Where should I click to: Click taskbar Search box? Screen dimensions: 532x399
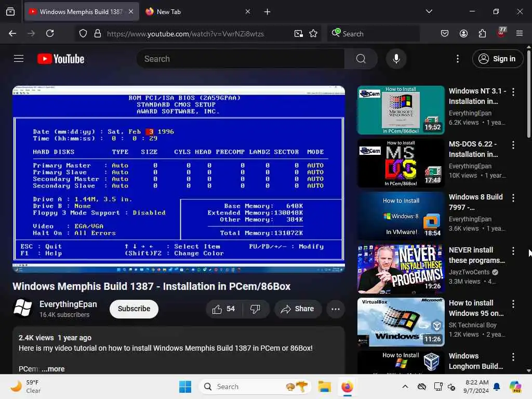(x=255, y=387)
